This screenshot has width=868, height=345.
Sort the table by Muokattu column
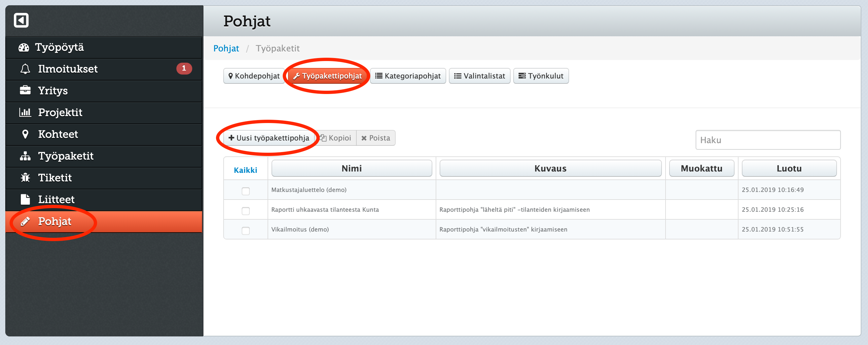tap(702, 168)
